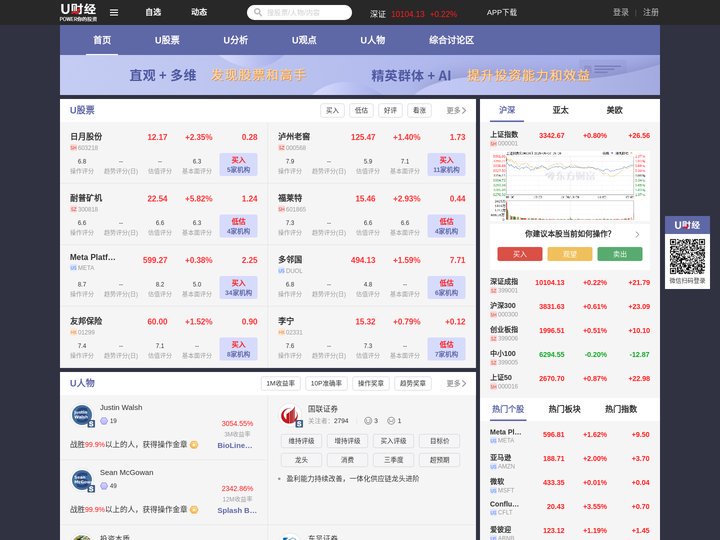Viewport: 720px width, 540px height.
Task: Click the 维持评级 tag
Action: (x=301, y=441)
